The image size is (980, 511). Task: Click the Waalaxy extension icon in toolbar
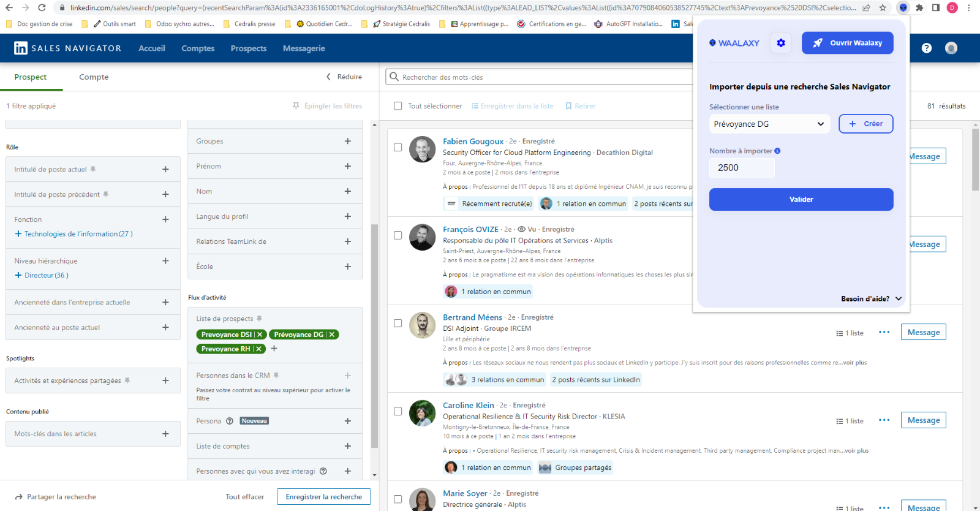point(903,7)
